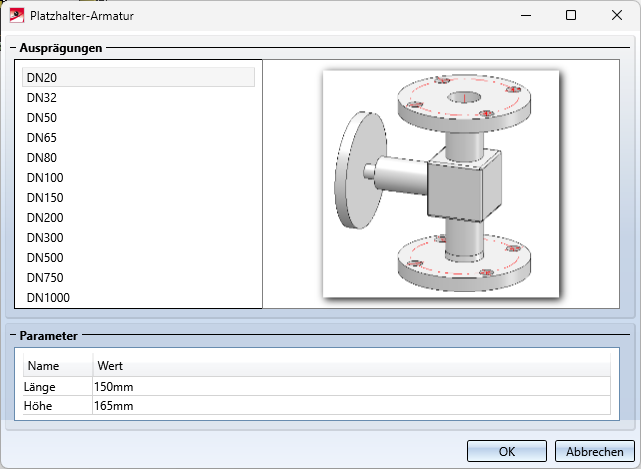
Task: Edit the Länge value 150mm
Action: coord(352,387)
